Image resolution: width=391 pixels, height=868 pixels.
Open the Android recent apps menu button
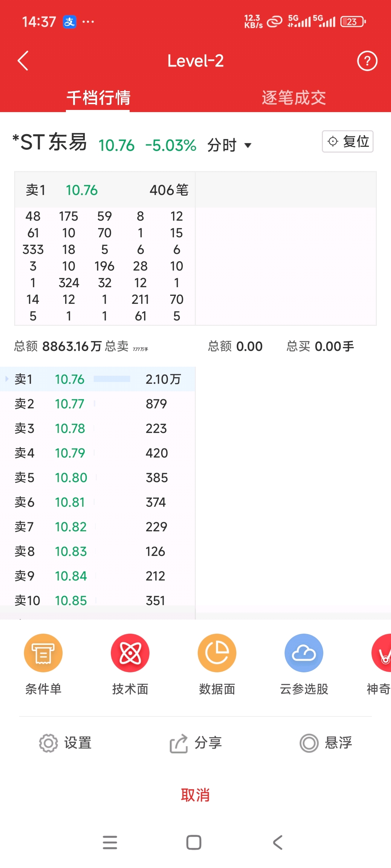click(x=110, y=842)
